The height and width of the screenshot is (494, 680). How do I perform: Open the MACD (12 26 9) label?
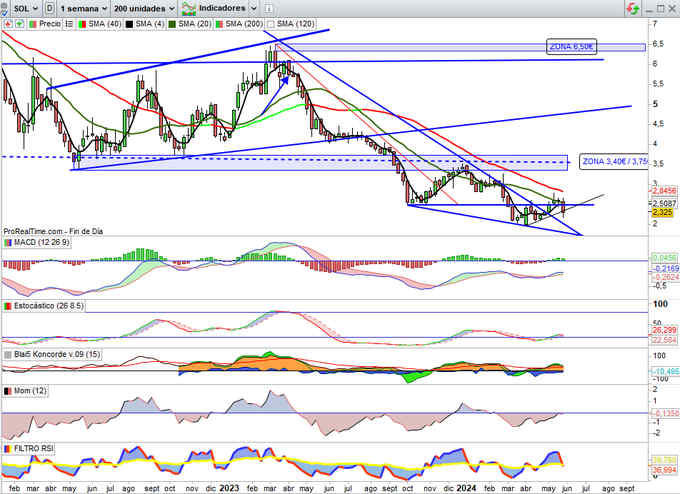(x=41, y=242)
